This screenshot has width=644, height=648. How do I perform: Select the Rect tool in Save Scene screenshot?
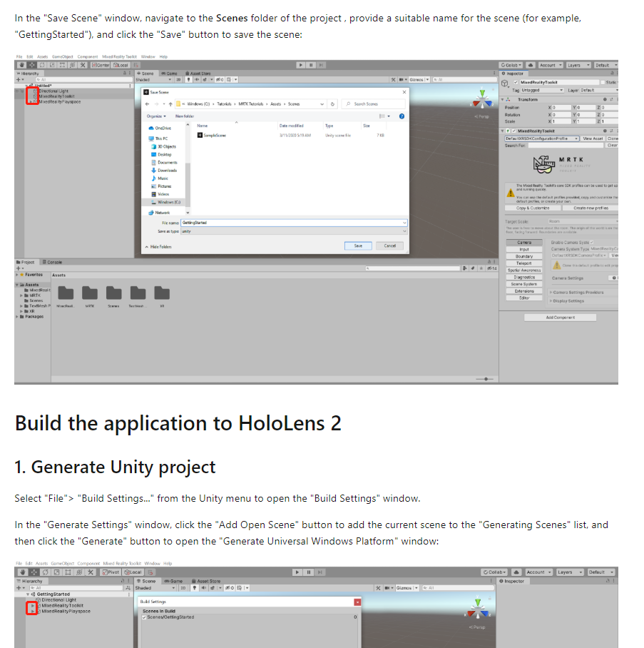pos(62,65)
